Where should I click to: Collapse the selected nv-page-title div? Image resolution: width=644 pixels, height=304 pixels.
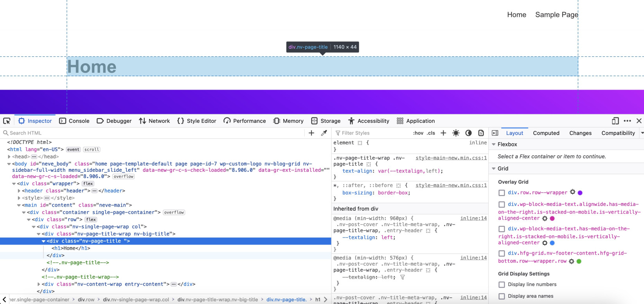(x=43, y=241)
